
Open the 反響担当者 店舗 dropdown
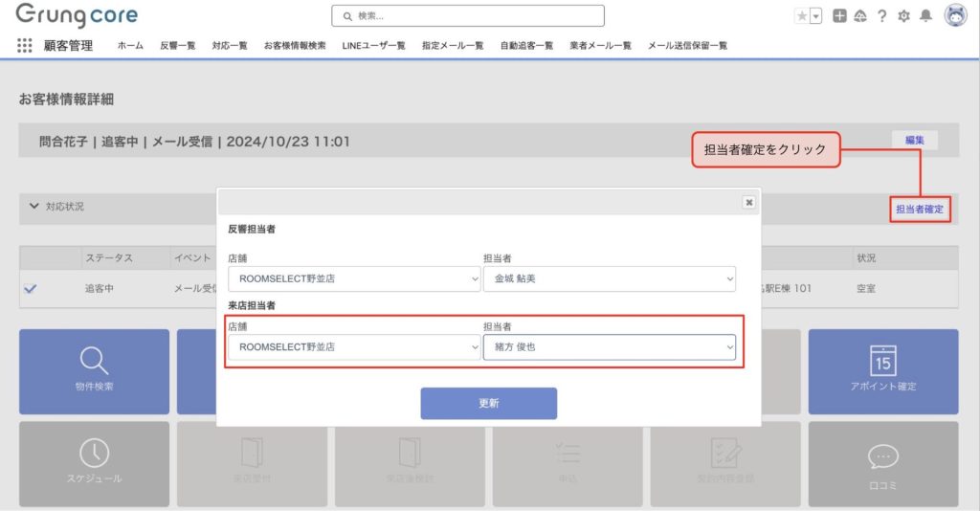coord(353,278)
